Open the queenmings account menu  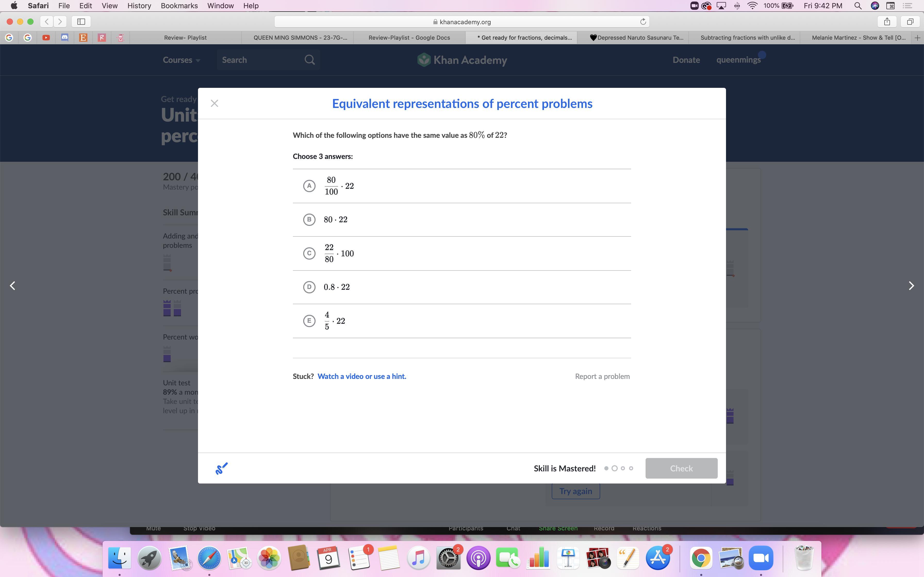click(738, 60)
